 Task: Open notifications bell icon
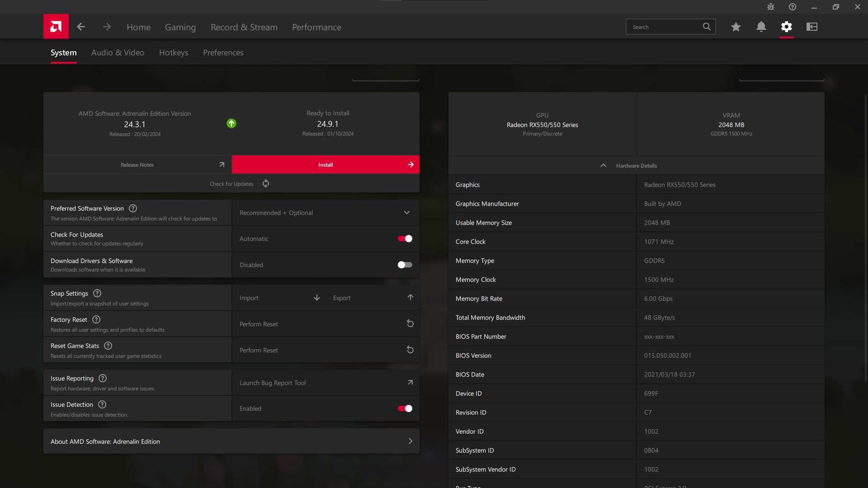[x=761, y=27]
